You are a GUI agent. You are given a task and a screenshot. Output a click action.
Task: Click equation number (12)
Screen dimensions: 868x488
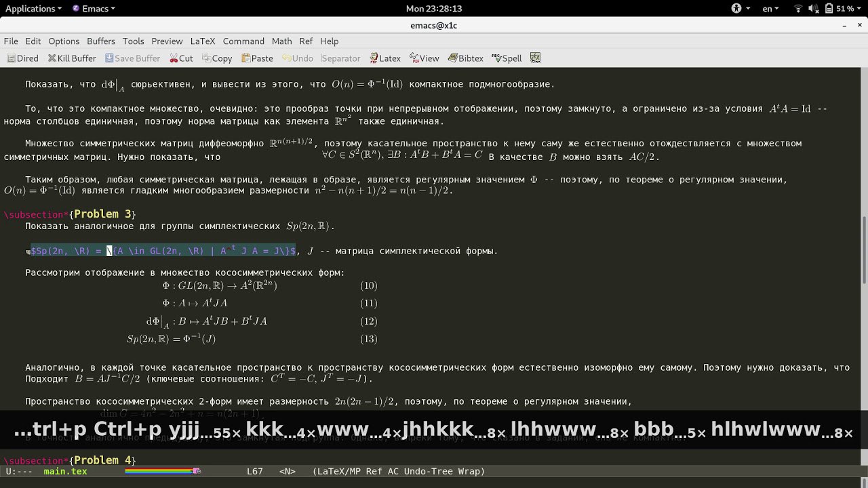[x=369, y=321]
